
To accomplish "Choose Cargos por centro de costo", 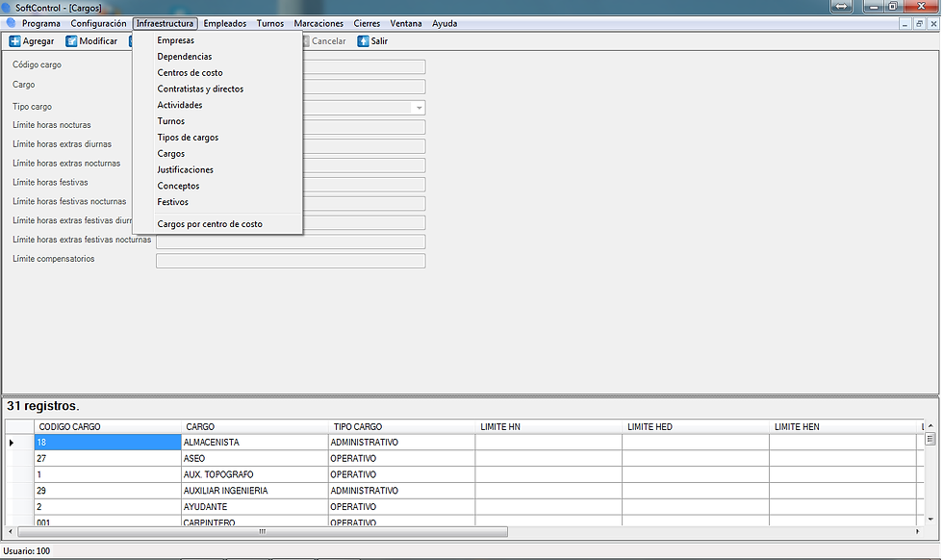I will pos(217,224).
